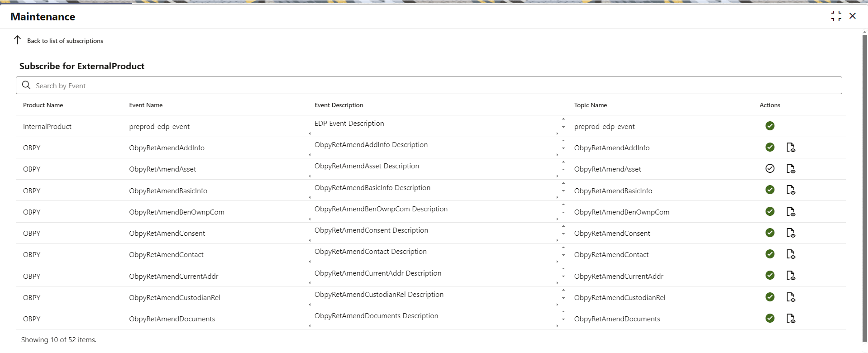Toggle subscription check for ObpyRetAmendContact row

[x=770, y=254]
